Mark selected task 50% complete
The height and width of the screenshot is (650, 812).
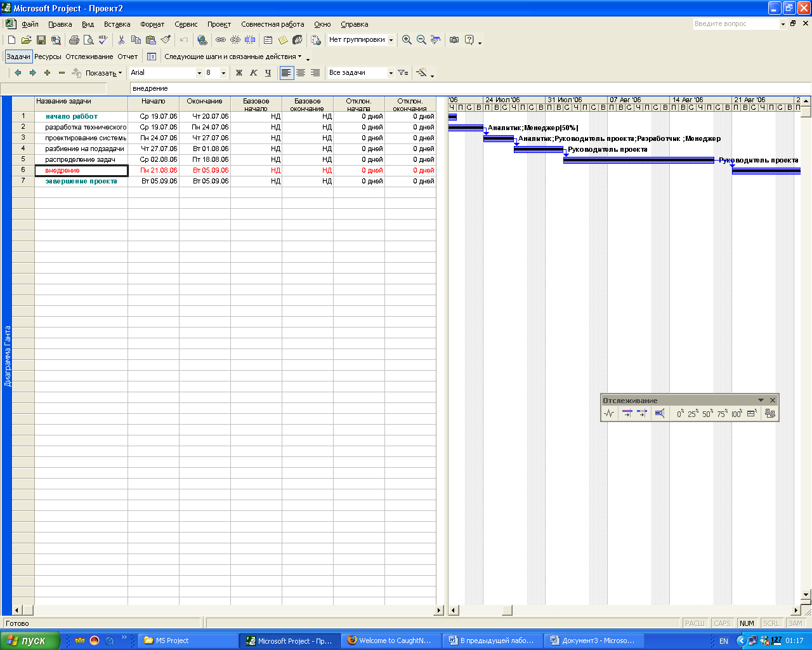[707, 414]
